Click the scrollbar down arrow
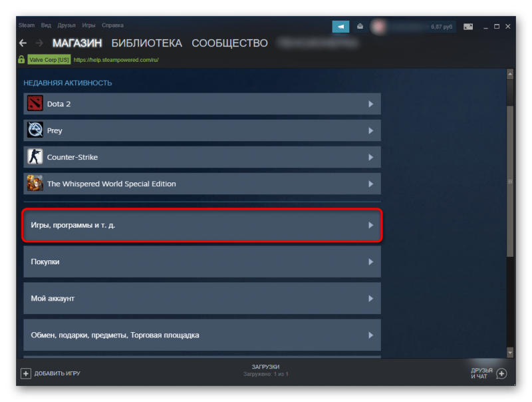This screenshot has height=402, width=532. 510,353
